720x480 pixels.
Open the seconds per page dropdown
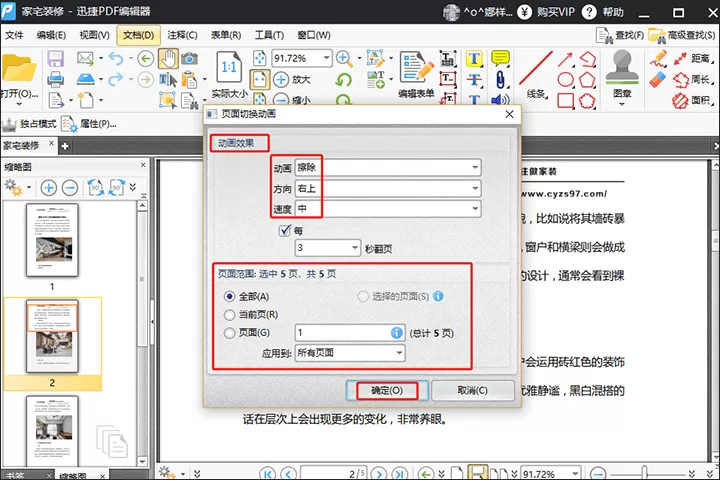coord(327,248)
